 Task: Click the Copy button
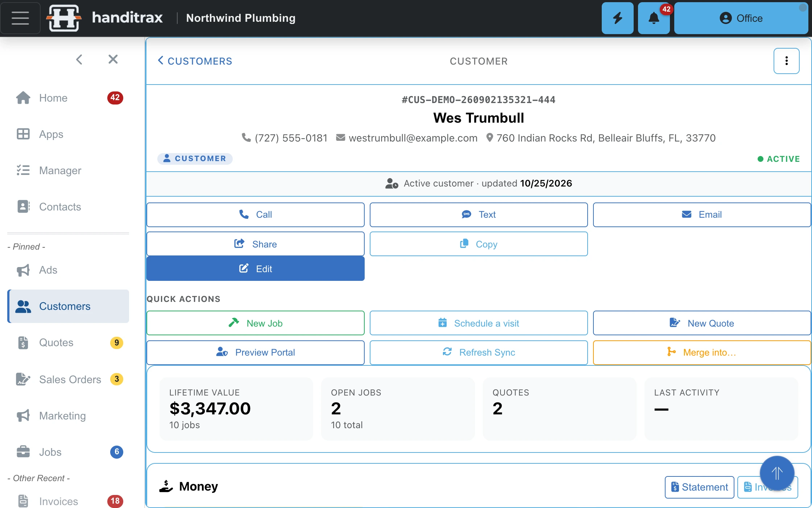(478, 244)
